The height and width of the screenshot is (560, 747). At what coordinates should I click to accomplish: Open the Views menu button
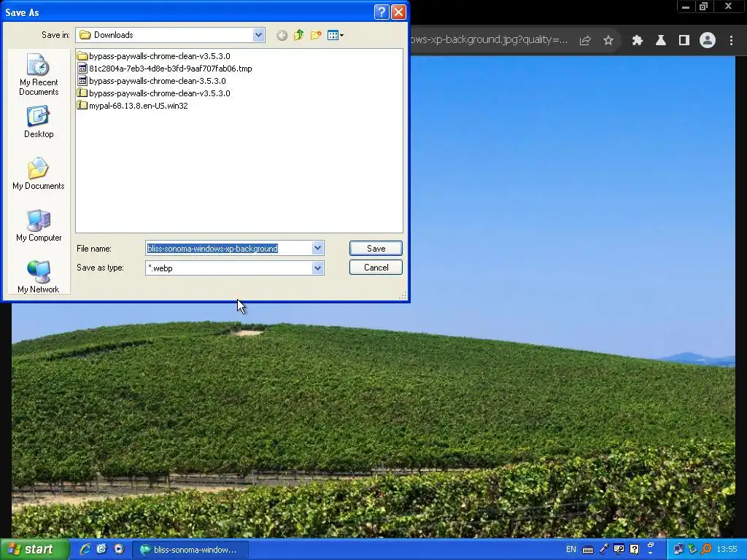[x=336, y=35]
